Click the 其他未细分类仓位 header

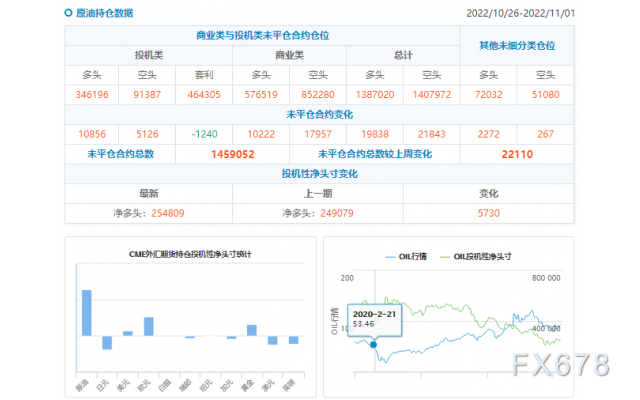(x=517, y=45)
